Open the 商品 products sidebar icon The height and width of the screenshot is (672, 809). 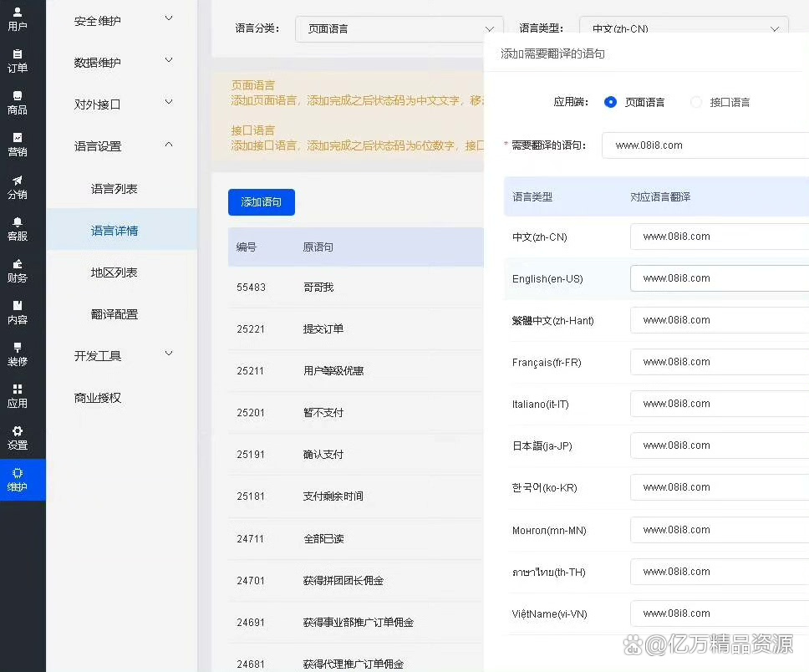(x=17, y=103)
